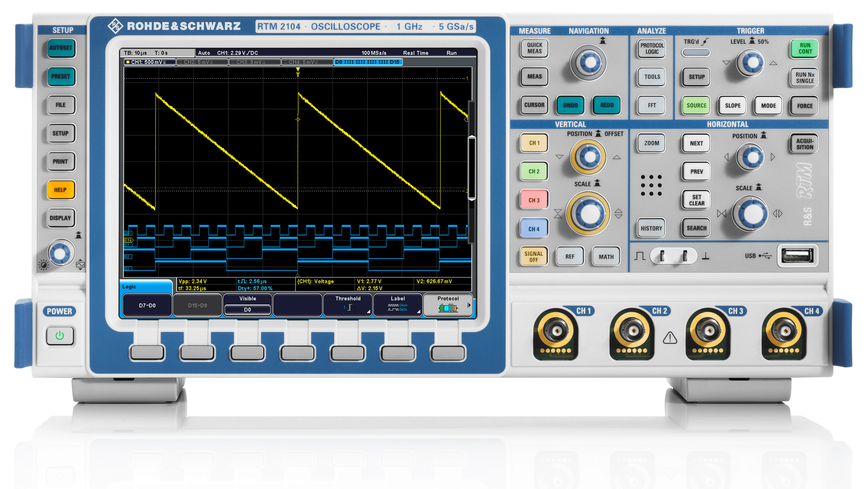Select CH1: 500 mV channel label
The image size is (868, 489).
150,62
